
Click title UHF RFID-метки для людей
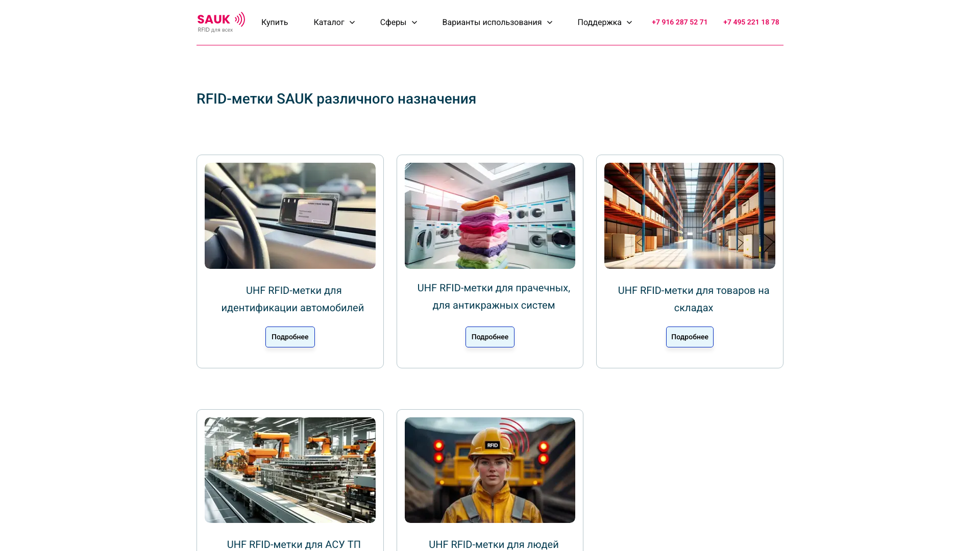pyautogui.click(x=494, y=544)
